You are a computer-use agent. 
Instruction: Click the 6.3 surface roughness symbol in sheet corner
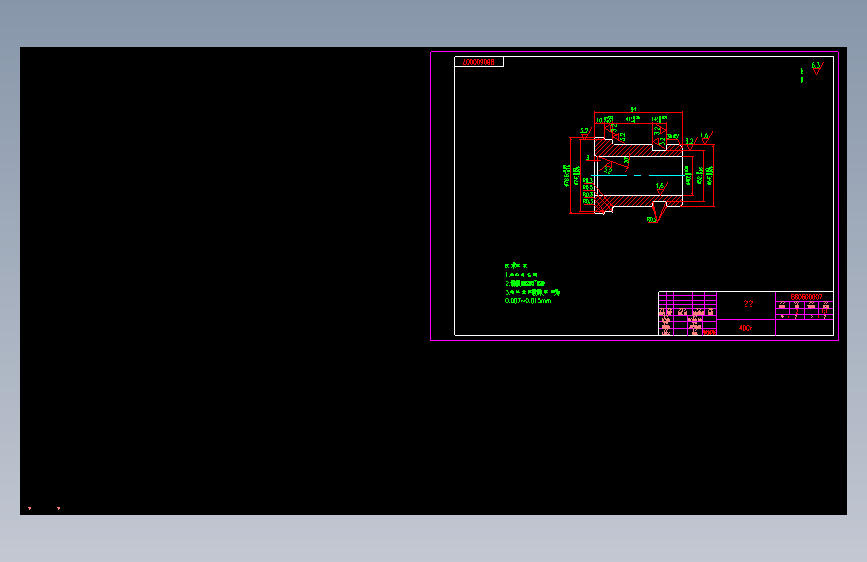pos(817,68)
